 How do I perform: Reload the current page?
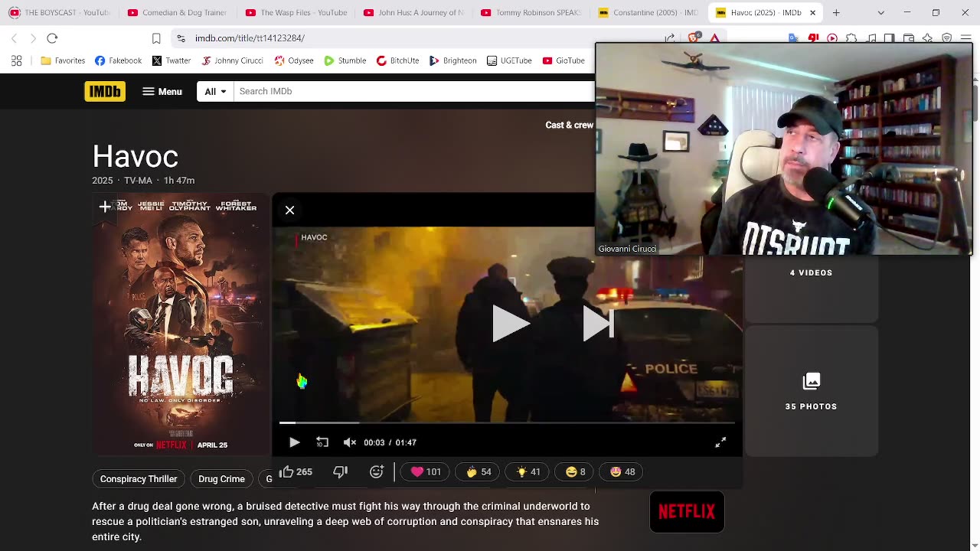tap(52, 38)
